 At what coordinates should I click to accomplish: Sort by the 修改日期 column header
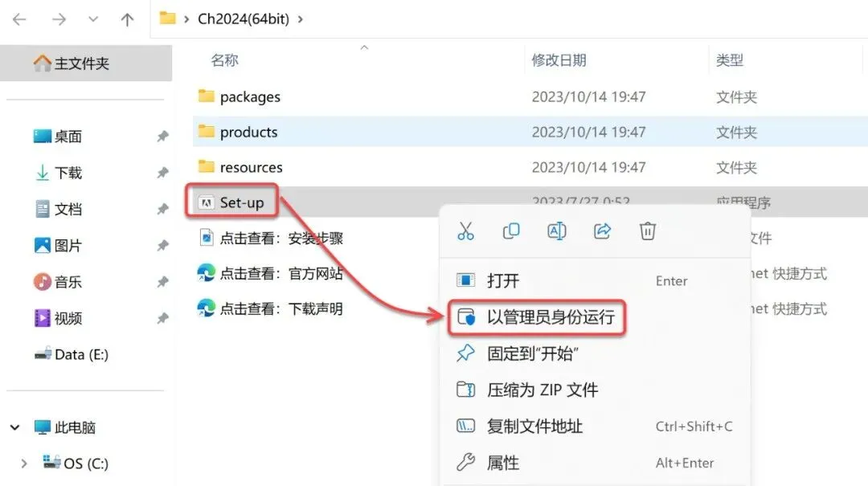(559, 59)
